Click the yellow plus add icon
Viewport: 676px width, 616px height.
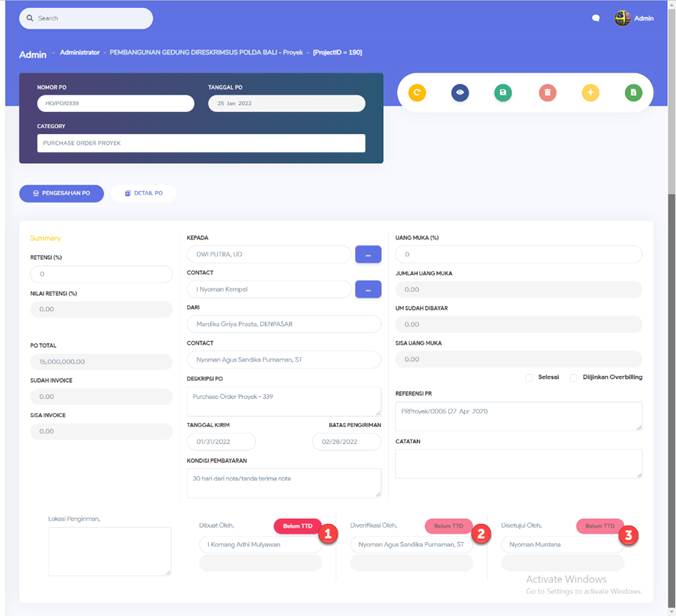[590, 92]
